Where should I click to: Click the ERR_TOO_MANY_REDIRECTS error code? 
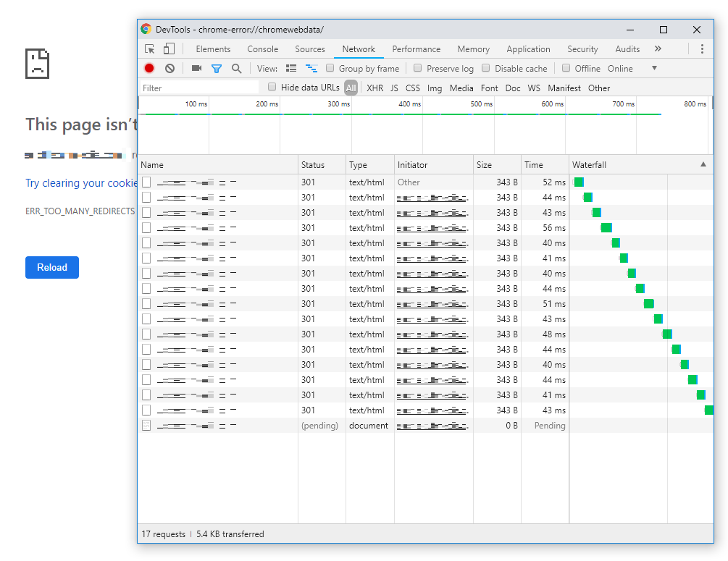coord(80,211)
